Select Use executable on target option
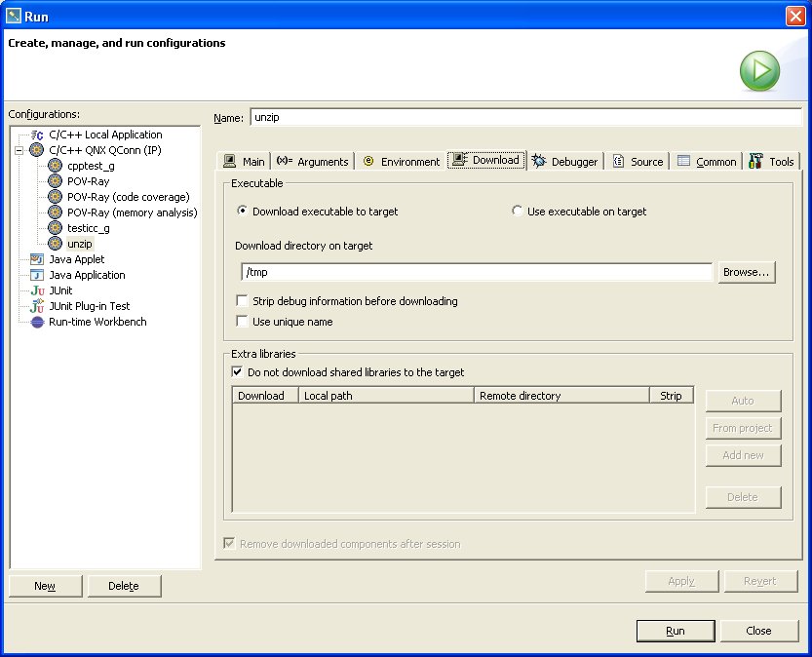The height and width of the screenshot is (657, 812). [x=518, y=212]
